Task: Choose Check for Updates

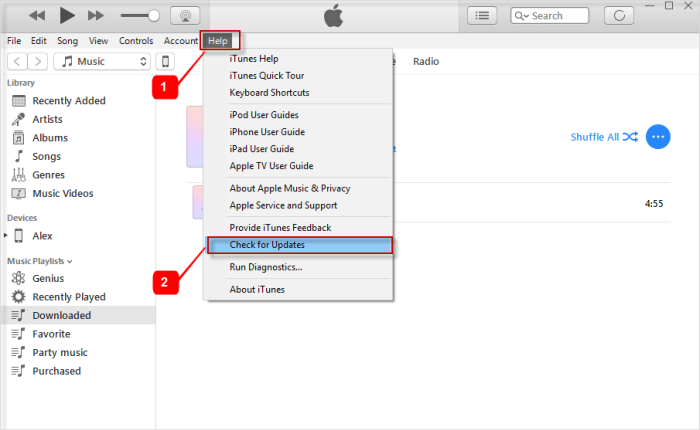Action: (x=300, y=245)
